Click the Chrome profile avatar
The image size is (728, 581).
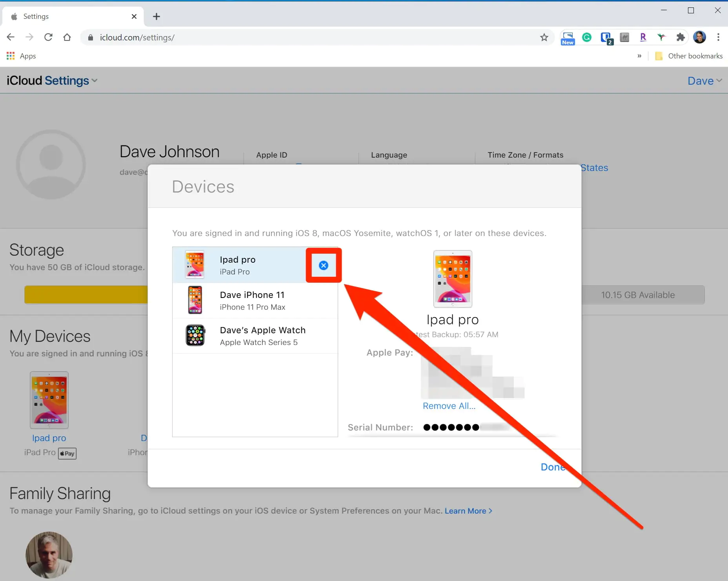700,37
